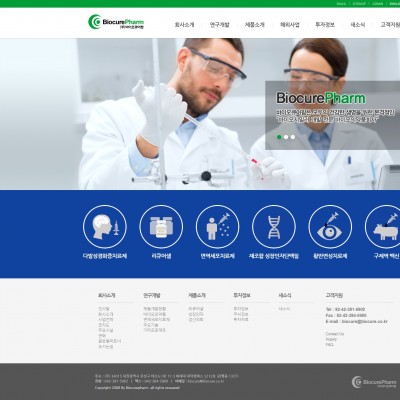This screenshot has width=400, height=400.
Task: Click the brain and syringe circular icon
Action: tap(105, 227)
